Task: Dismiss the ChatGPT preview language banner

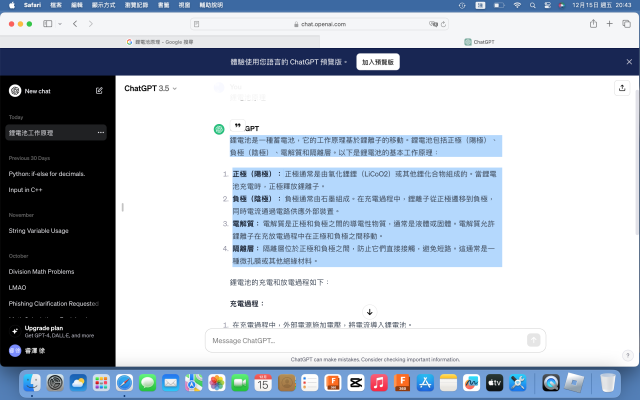Action: click(x=629, y=62)
